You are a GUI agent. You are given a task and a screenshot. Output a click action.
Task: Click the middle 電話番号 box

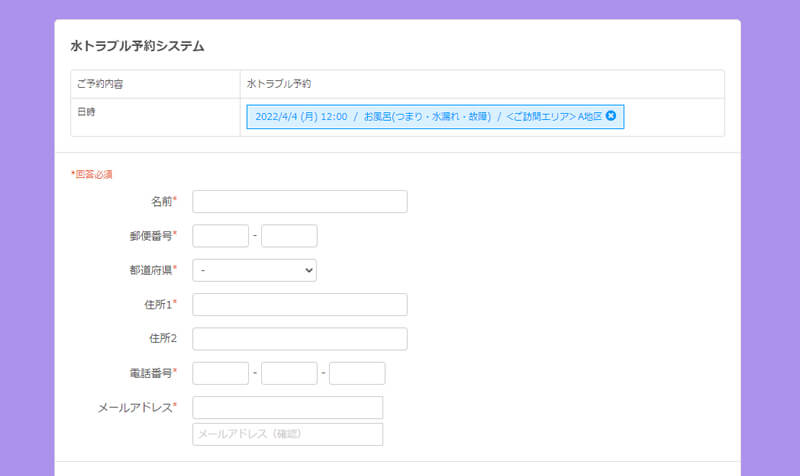289,373
